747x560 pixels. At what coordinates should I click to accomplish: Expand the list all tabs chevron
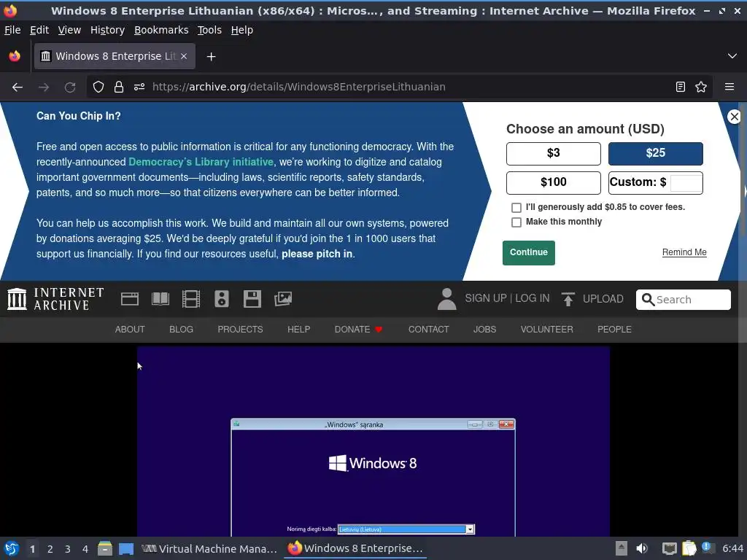click(x=732, y=56)
